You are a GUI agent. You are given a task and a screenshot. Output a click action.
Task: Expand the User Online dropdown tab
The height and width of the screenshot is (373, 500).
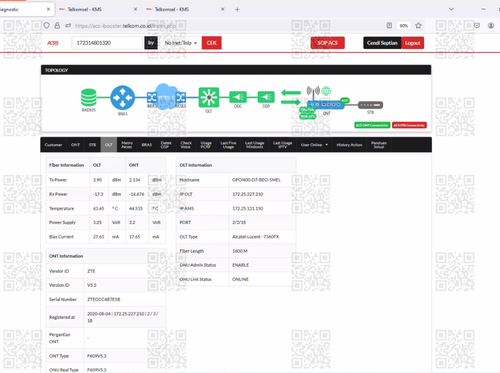[x=314, y=145]
